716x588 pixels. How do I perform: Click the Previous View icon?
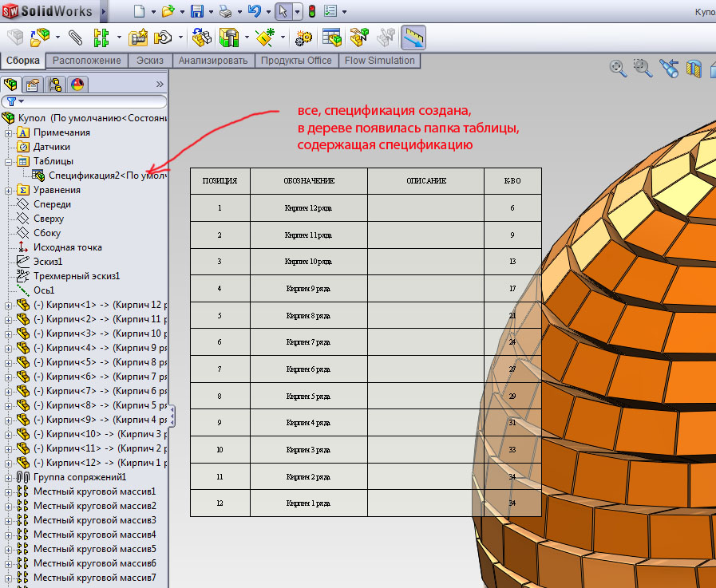(x=669, y=69)
